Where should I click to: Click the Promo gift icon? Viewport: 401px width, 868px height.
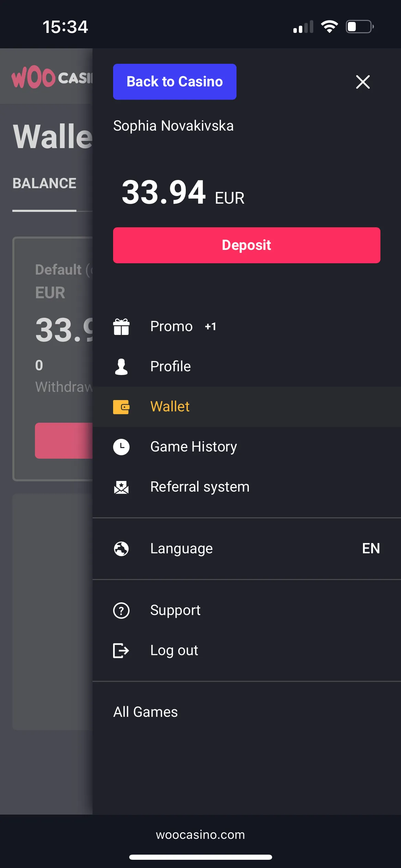[121, 327]
